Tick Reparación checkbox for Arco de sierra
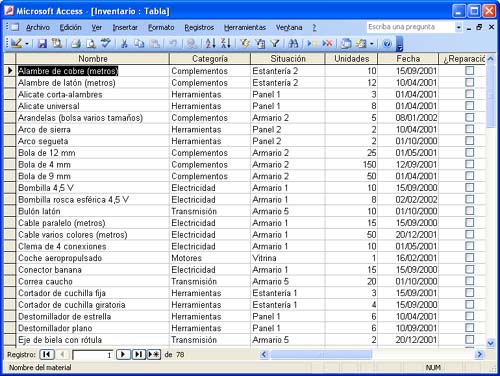Image resolution: width=500 pixels, height=376 pixels. 469,129
